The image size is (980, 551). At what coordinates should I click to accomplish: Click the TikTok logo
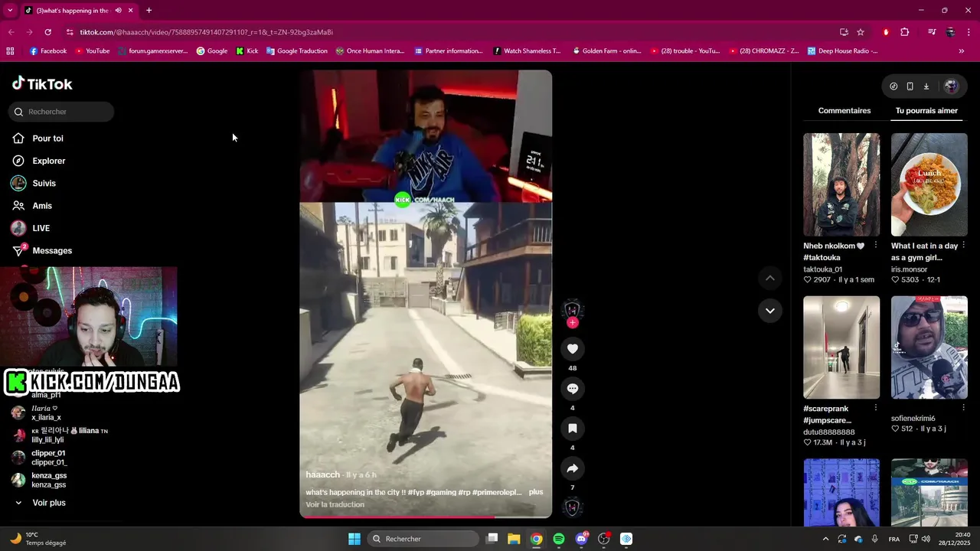pos(42,84)
